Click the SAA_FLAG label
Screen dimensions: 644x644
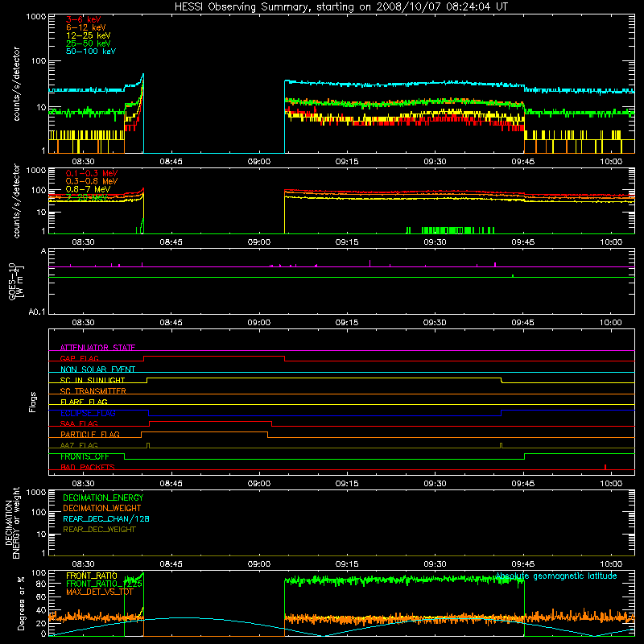pos(79,423)
